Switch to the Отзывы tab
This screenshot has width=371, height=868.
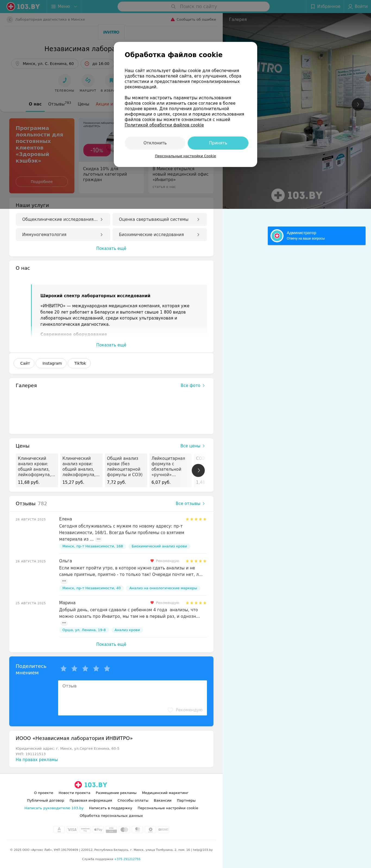59,104
